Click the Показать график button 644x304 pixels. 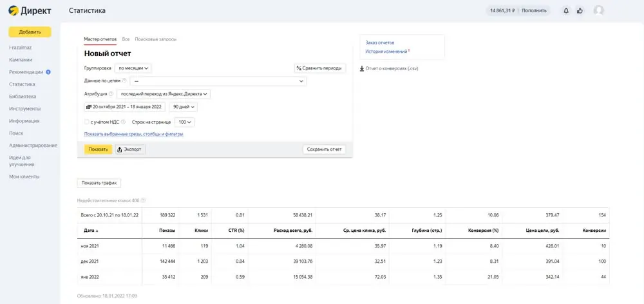click(99, 183)
